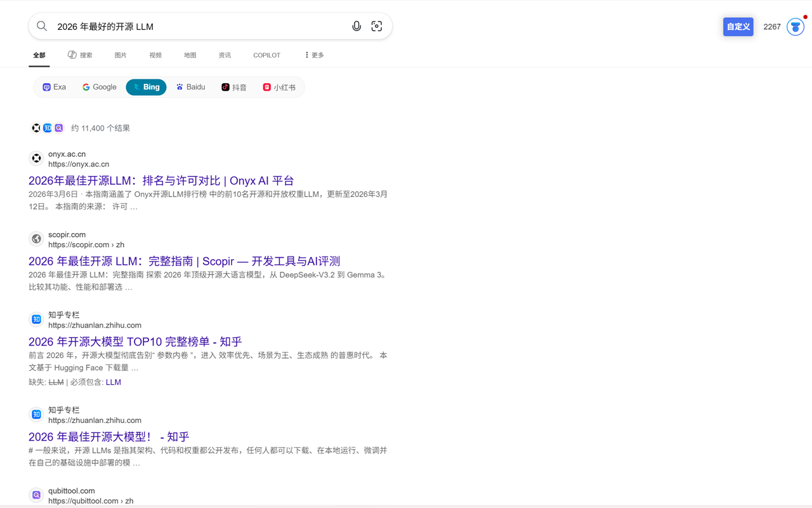Open the COPILOT tab
This screenshot has height=508, width=812.
[x=266, y=55]
